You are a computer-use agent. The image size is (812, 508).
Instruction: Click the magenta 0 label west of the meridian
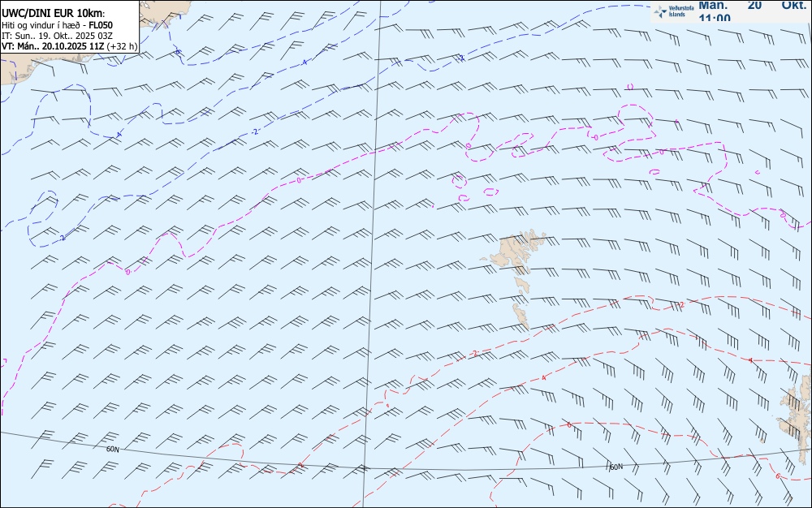(x=299, y=180)
